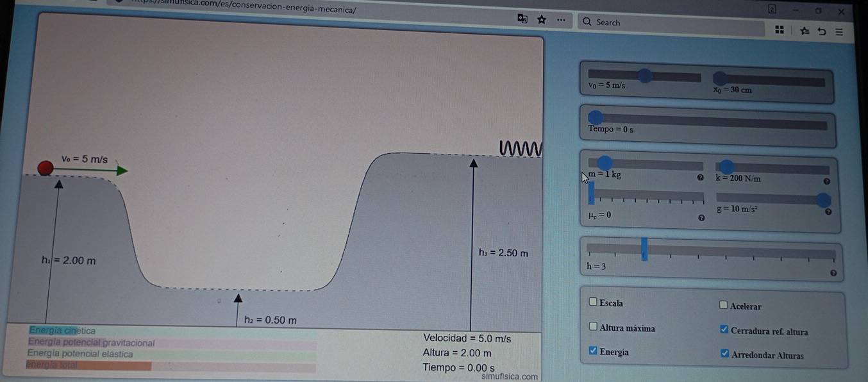Click the simufisica.com link at the bottom
Viewport: 868px width, 382px height.
click(x=511, y=376)
